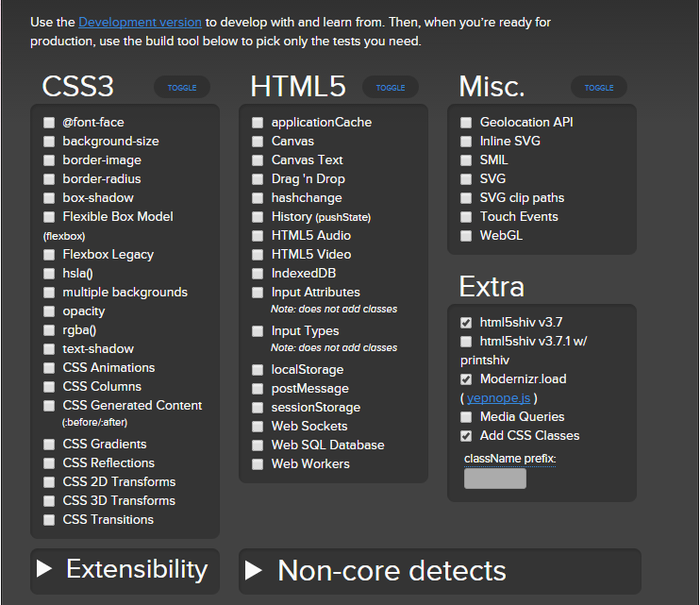Toggle all HTML5 checkboxes
The height and width of the screenshot is (605, 700).
point(391,88)
